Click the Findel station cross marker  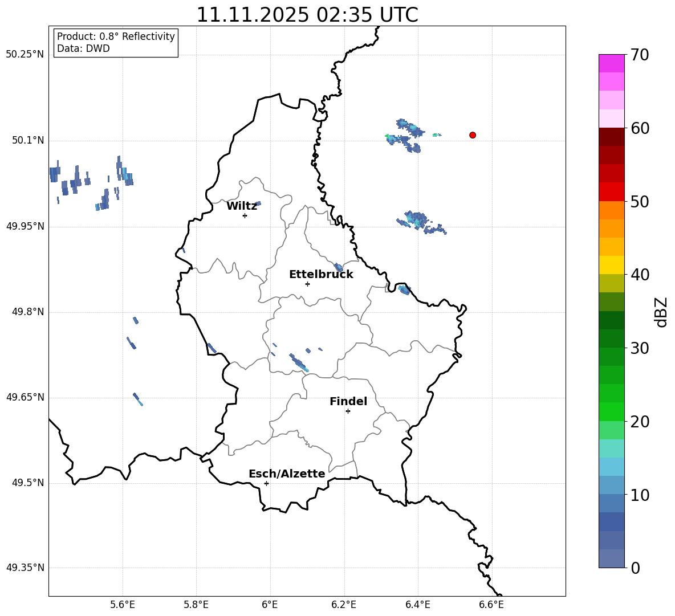click(348, 411)
